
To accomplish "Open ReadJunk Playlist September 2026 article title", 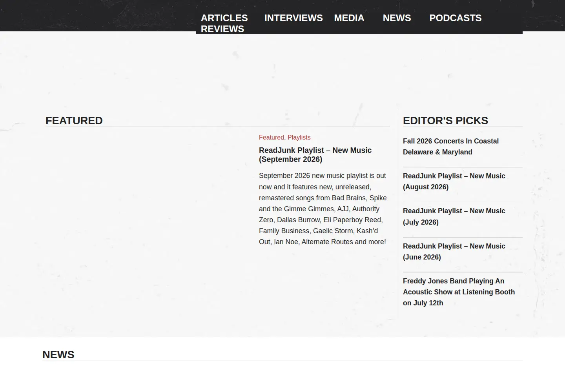I will point(315,155).
